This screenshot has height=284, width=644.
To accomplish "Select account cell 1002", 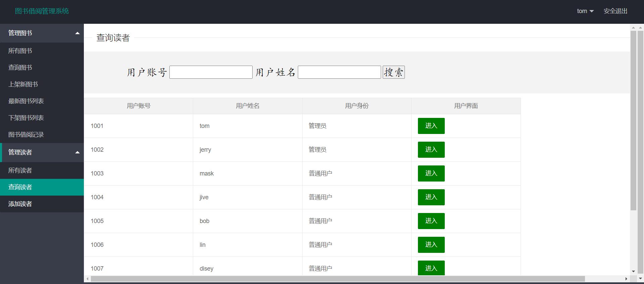I will (139, 150).
